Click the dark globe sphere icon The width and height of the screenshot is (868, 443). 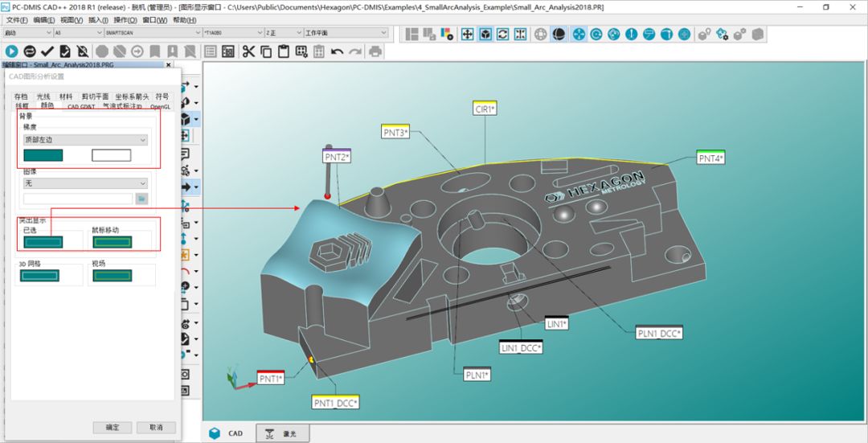(559, 34)
